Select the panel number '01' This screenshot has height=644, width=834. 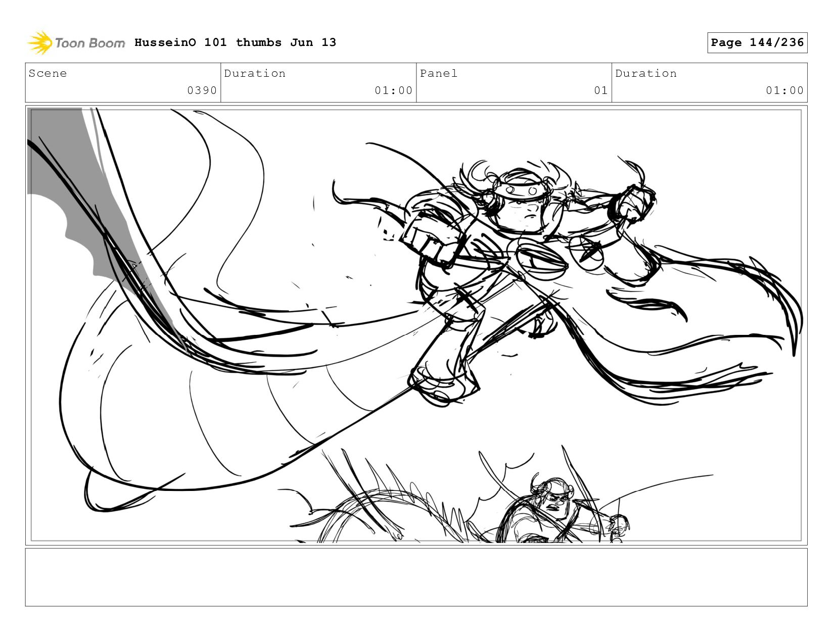(x=600, y=90)
